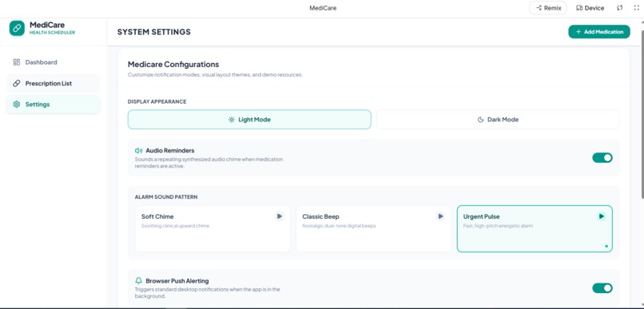Click the Remix button

pos(548,8)
